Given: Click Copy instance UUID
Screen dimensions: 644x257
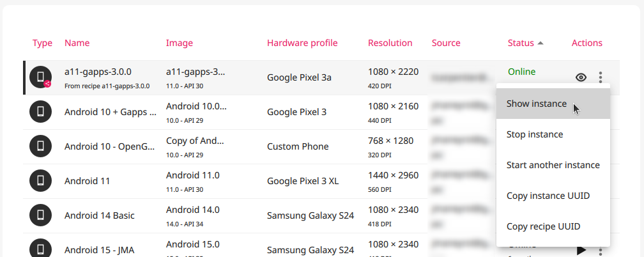Looking at the screenshot, I should click(x=548, y=196).
